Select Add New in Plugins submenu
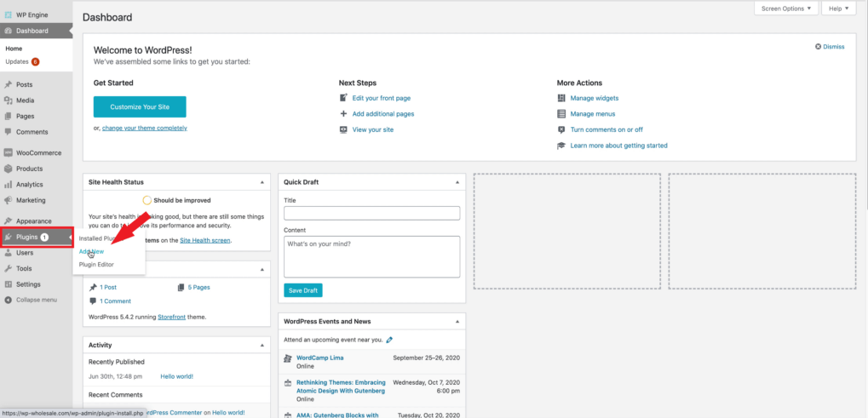 coord(91,252)
